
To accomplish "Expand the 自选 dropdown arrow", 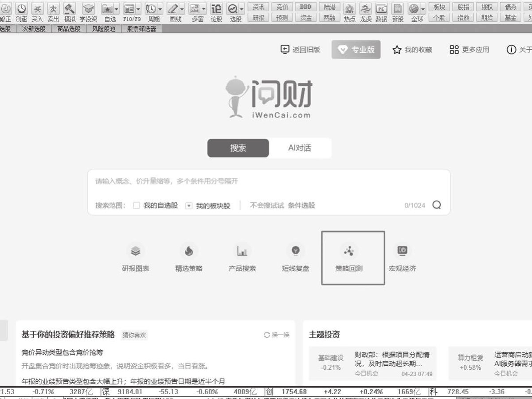I will pos(116,8).
